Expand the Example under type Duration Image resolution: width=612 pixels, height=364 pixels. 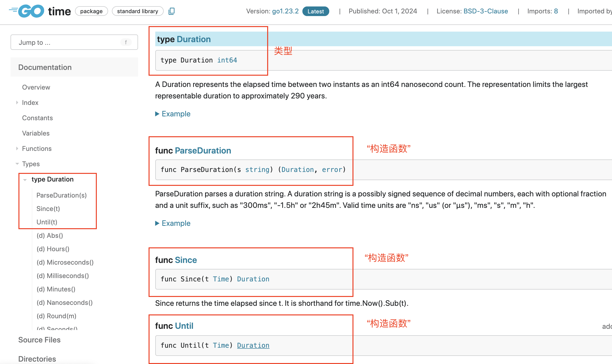(173, 114)
